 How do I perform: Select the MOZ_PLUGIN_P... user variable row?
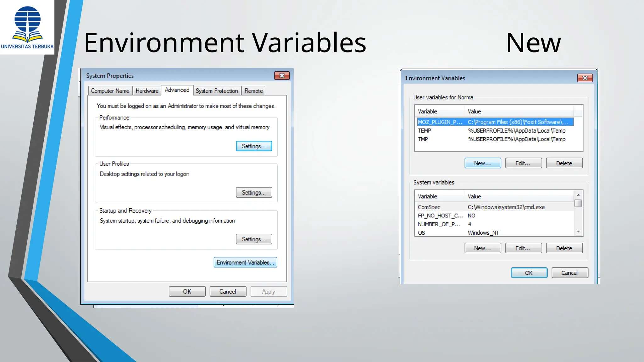(x=495, y=122)
